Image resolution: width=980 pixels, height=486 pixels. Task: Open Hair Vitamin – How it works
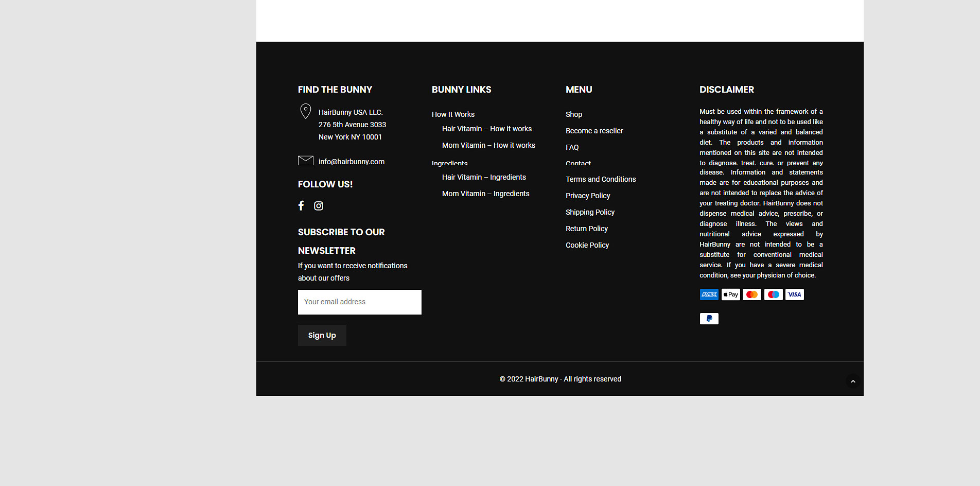[x=487, y=129]
